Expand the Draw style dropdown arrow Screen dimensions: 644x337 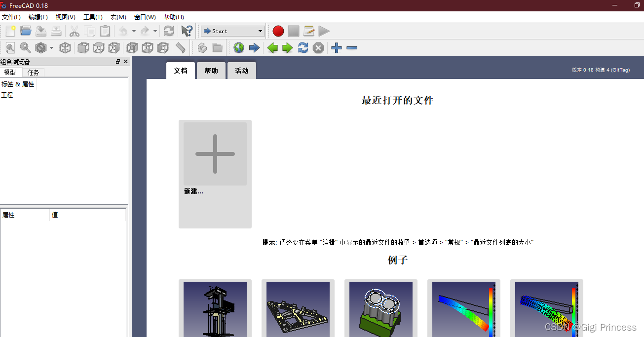pos(51,48)
